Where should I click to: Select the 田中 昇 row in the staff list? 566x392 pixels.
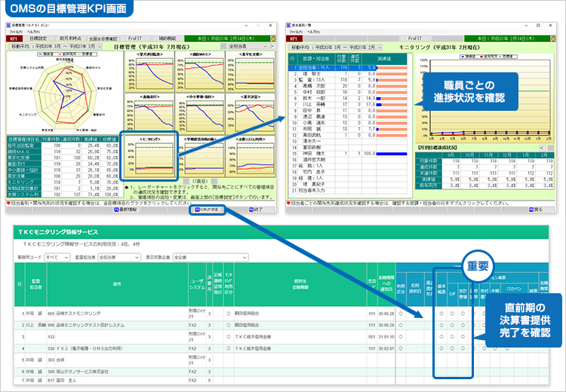pyautogui.click(x=348, y=110)
